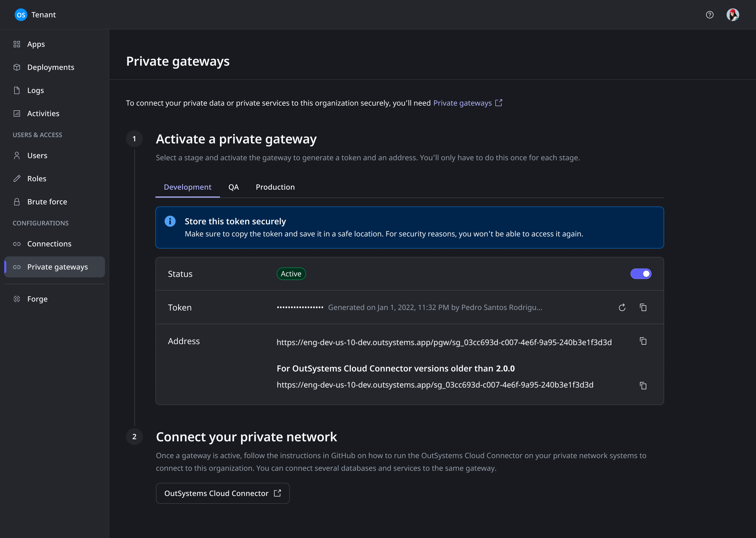
Task: Open Forge from the sidebar
Action: (37, 299)
